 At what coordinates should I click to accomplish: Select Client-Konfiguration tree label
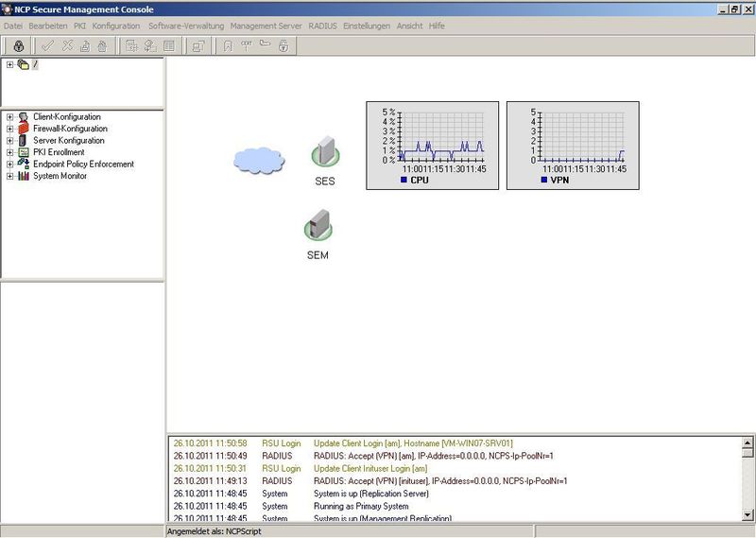[x=67, y=116]
